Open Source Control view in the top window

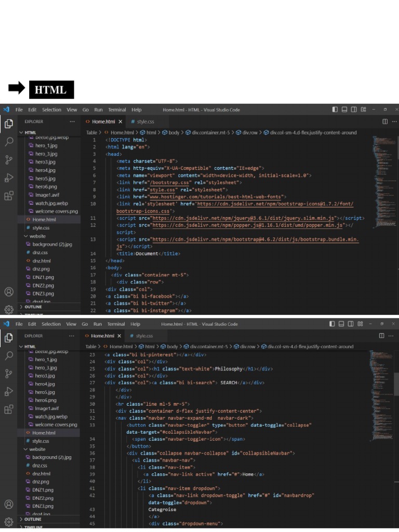(x=9, y=159)
